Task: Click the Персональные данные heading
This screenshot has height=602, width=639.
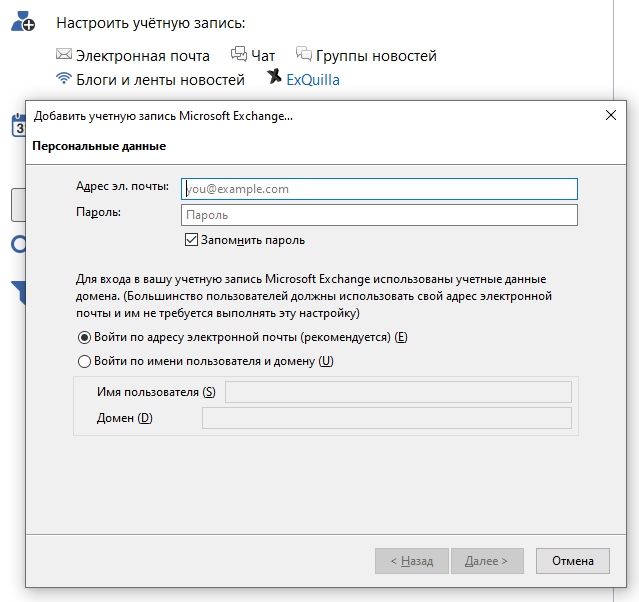Action: pos(99,146)
